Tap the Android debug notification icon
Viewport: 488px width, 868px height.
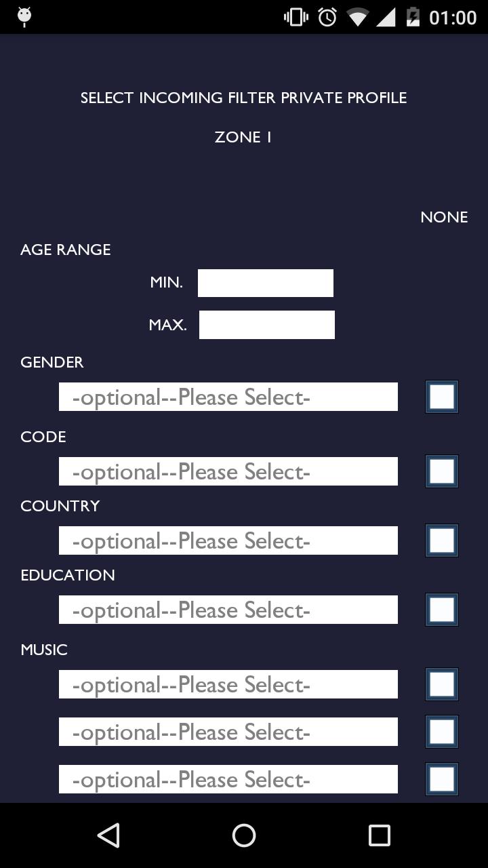(x=24, y=16)
